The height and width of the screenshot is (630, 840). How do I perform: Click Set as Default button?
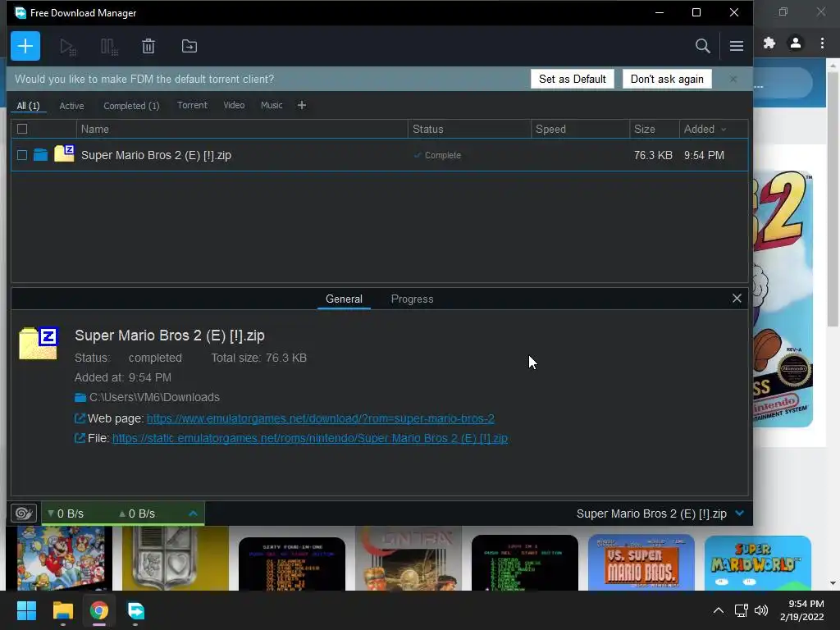572,79
